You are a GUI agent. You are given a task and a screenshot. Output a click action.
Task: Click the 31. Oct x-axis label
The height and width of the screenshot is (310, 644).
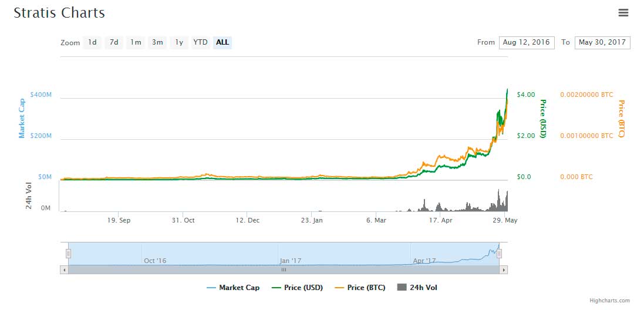183,221
